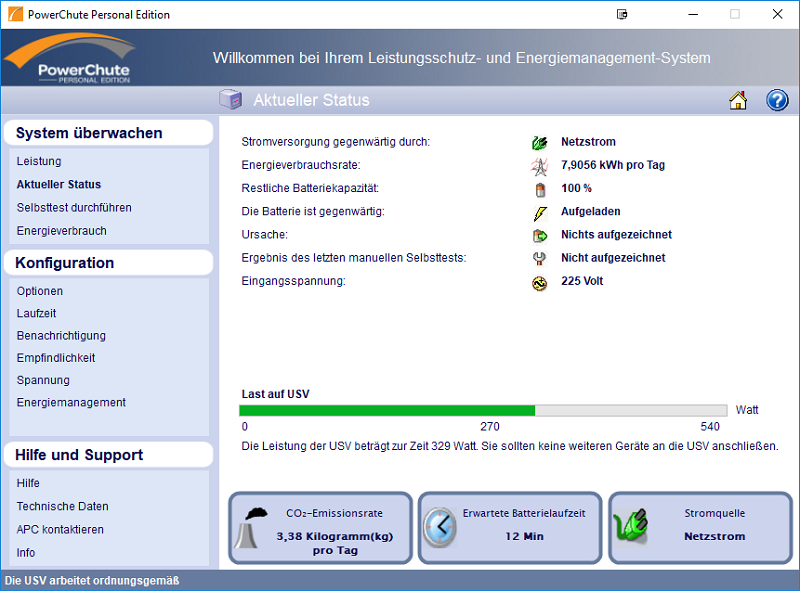Click the Netzstrom plug icon in status list
This screenshot has width=800, height=591.
coord(540,143)
